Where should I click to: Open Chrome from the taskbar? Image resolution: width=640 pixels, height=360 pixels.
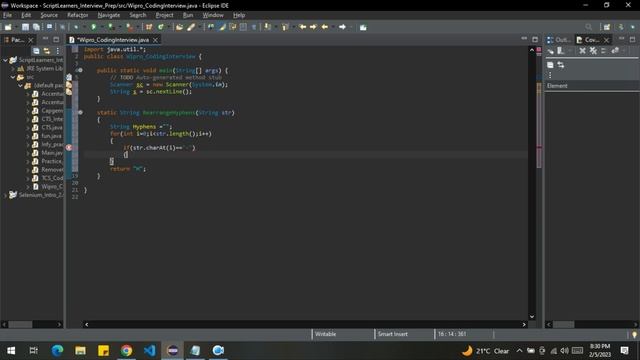pyautogui.click(x=127, y=350)
